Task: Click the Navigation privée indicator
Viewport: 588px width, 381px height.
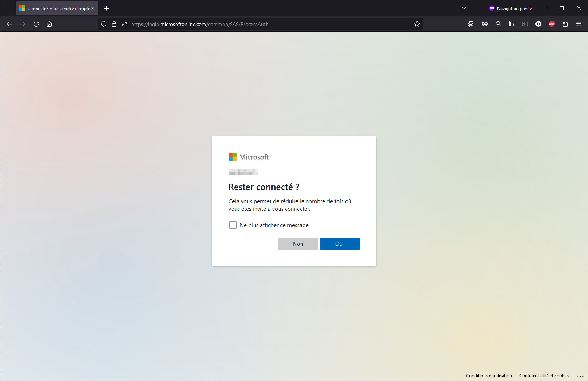Action: tap(510, 8)
